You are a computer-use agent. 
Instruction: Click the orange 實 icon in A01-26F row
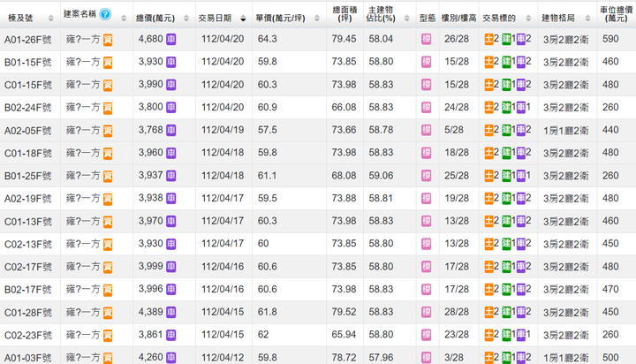coord(108,40)
